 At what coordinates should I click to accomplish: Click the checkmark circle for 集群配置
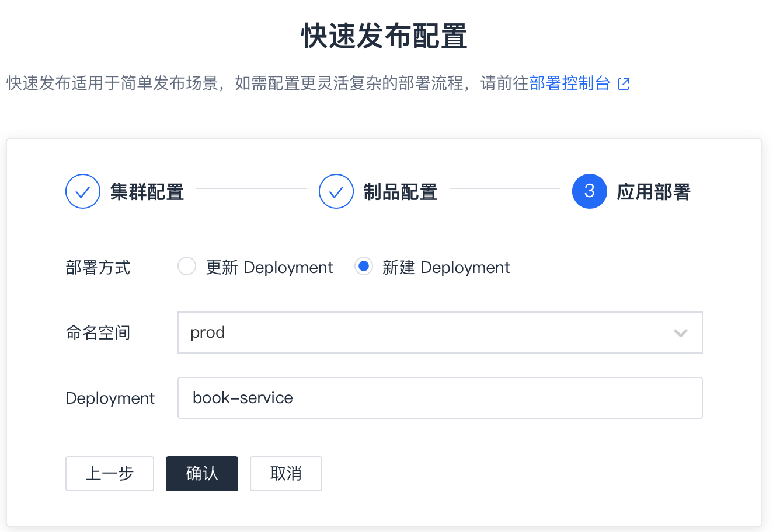click(83, 191)
